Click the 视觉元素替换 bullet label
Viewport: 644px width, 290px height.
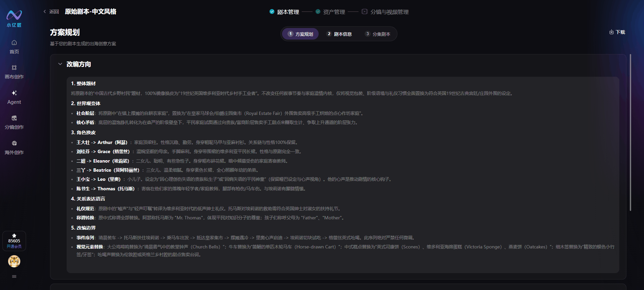point(90,247)
